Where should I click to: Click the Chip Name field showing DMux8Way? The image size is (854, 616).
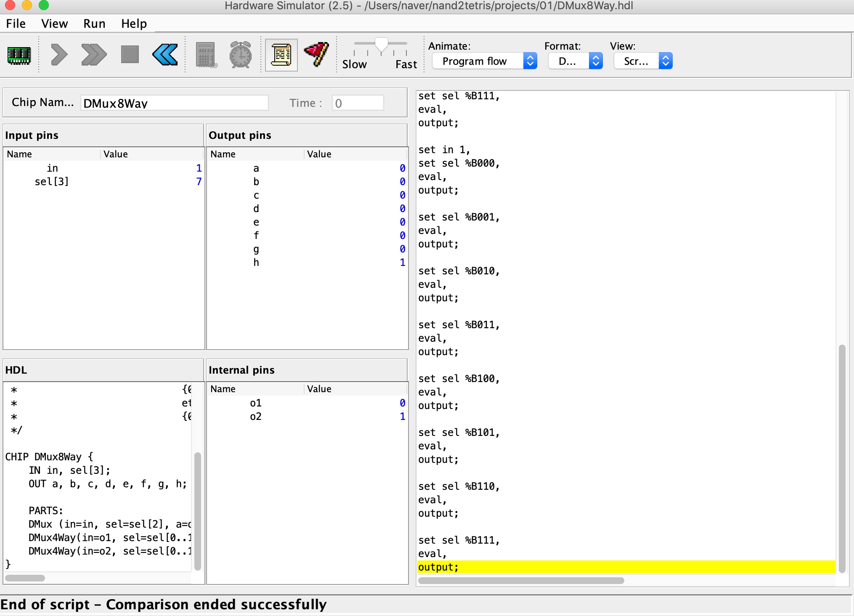coord(174,103)
